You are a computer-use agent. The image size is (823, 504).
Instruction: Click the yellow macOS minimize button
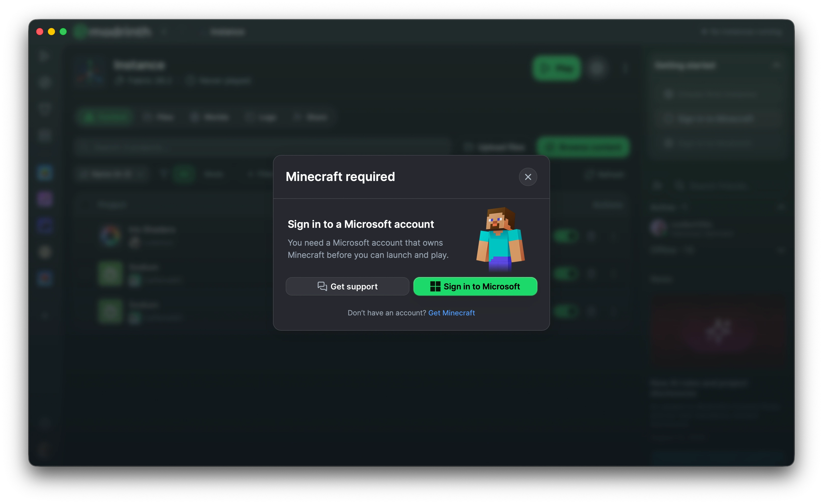(x=51, y=32)
